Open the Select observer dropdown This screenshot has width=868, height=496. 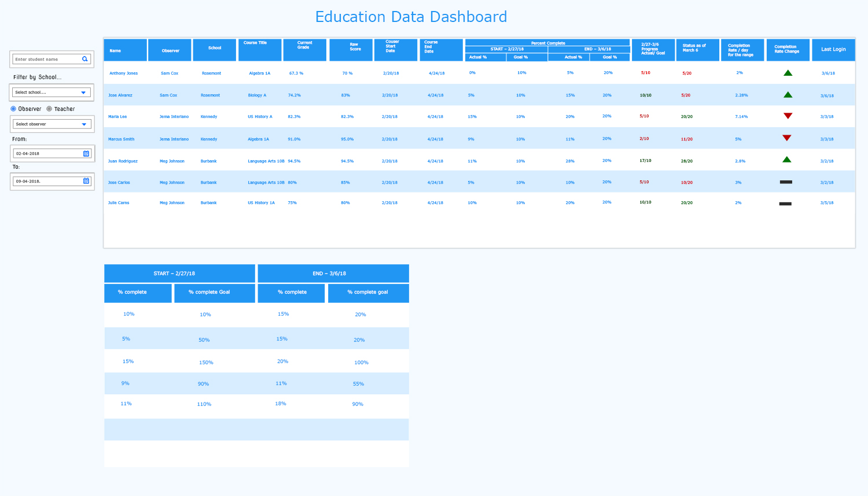pos(52,124)
